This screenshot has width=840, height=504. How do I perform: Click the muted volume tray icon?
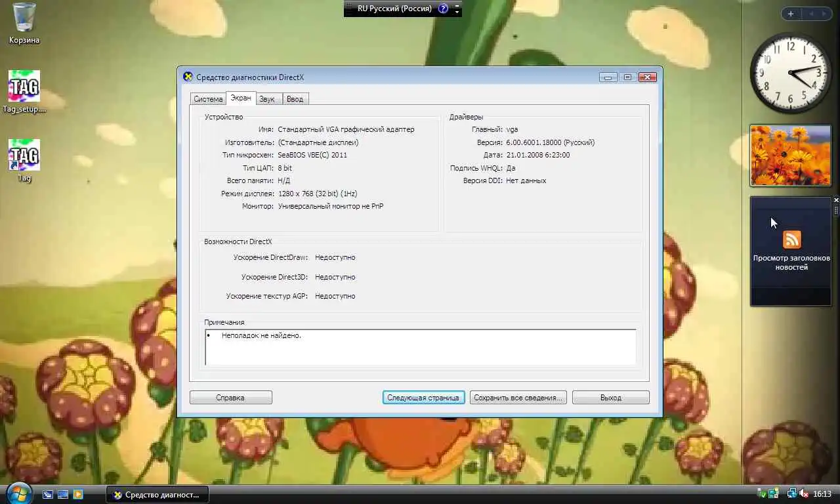[804, 494]
